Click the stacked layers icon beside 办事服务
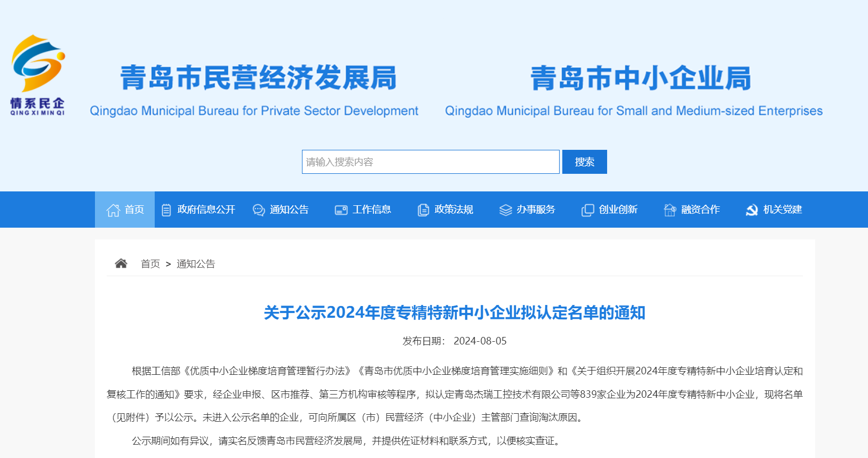 coord(505,210)
